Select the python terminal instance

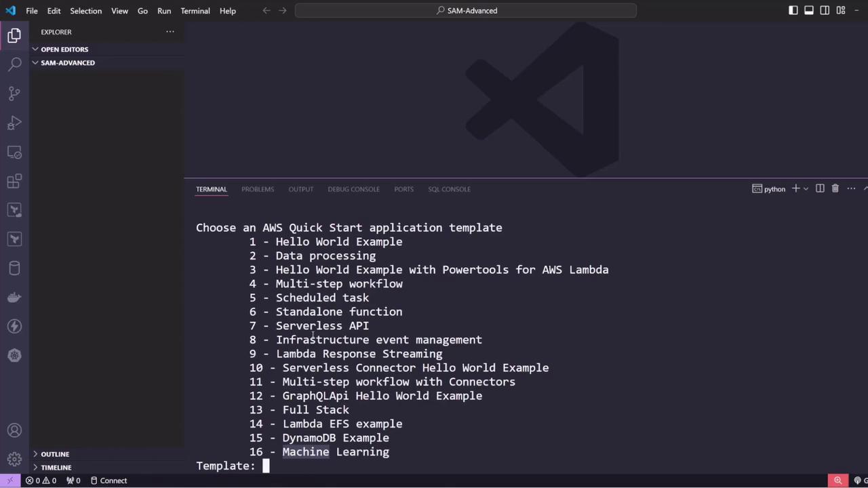coord(769,189)
